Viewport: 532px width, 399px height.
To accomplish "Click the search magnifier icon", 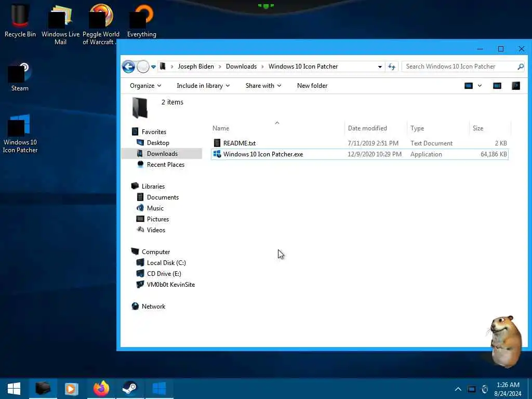I will (520, 66).
